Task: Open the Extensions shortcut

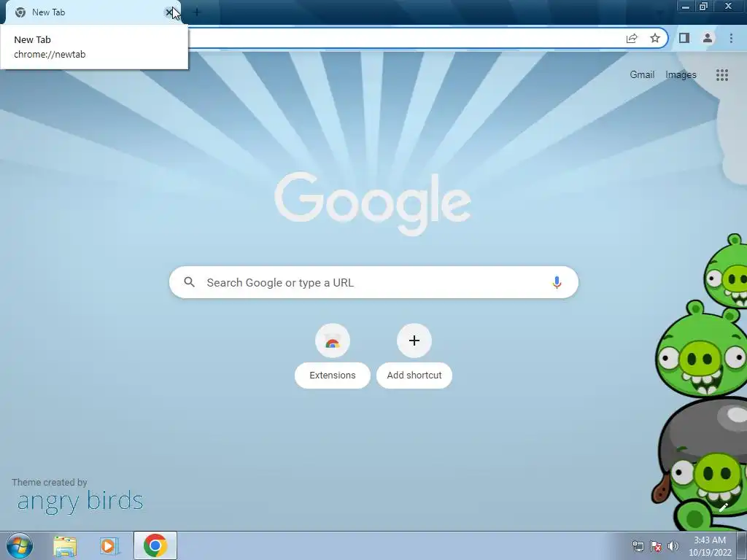Action: click(333, 356)
